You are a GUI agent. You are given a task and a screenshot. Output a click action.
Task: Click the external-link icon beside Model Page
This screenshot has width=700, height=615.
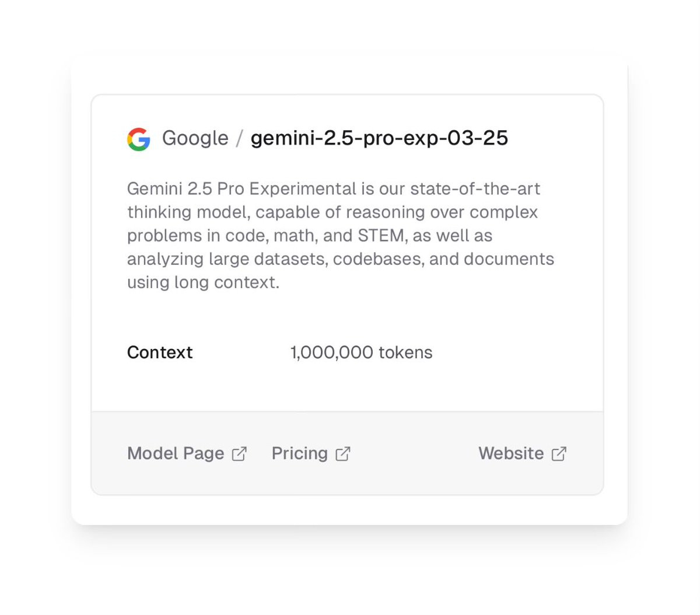pos(239,454)
